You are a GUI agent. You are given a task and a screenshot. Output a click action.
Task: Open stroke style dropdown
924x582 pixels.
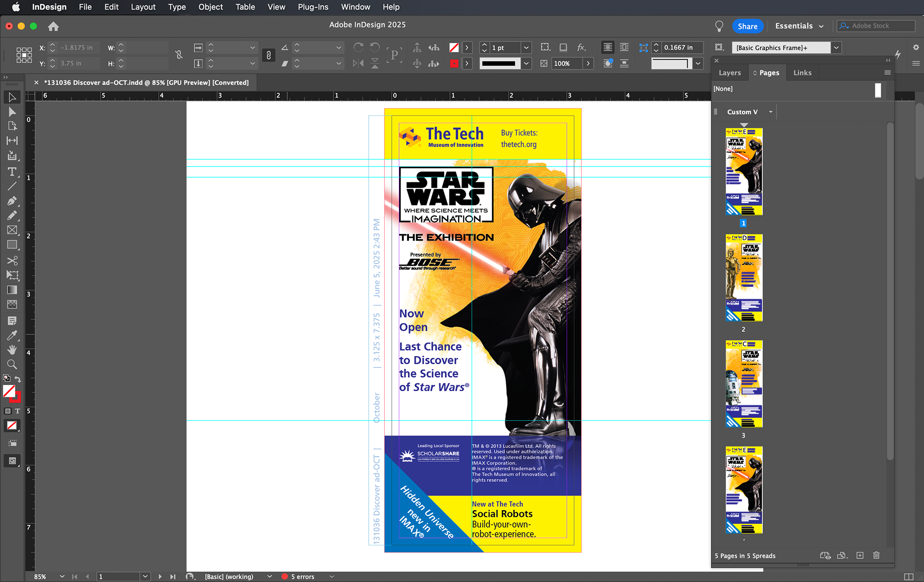point(526,63)
